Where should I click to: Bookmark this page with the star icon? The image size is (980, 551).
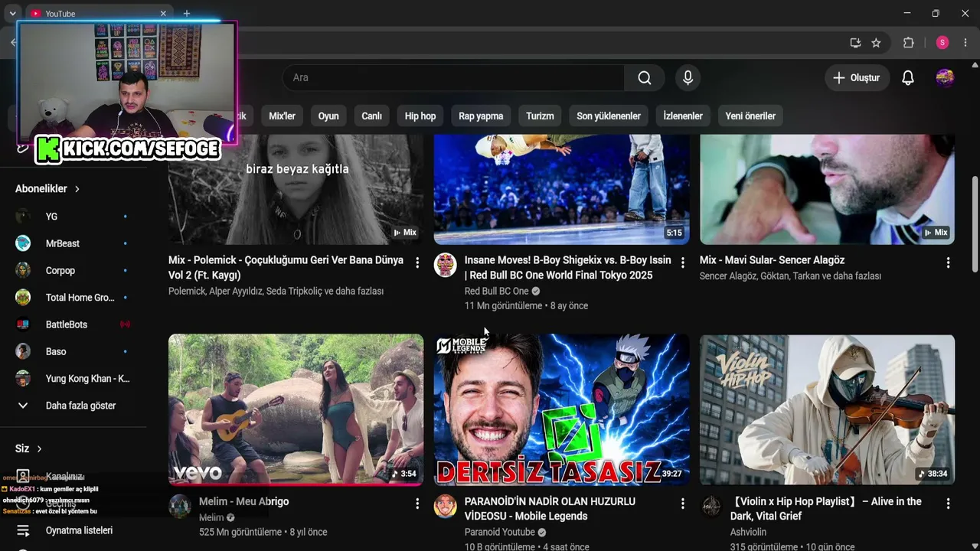[876, 43]
